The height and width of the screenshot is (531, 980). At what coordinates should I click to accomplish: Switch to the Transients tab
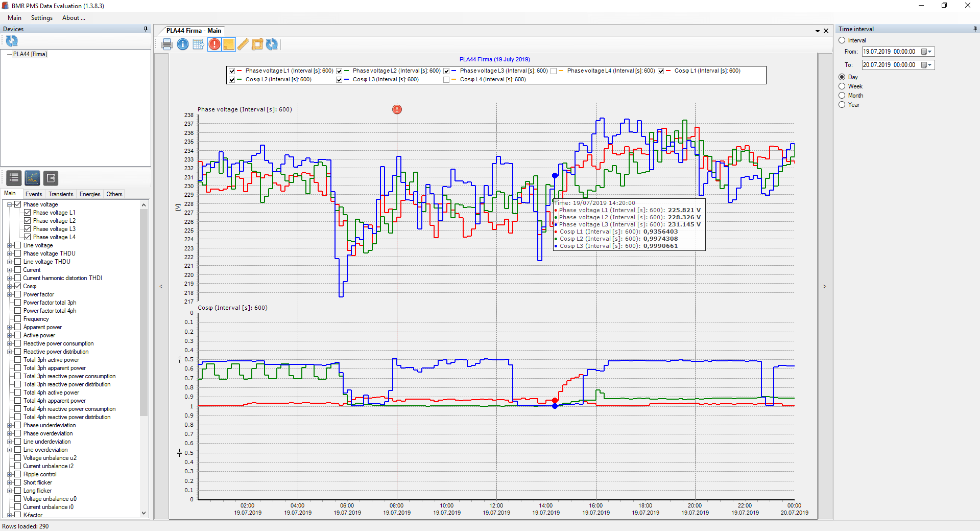point(61,194)
